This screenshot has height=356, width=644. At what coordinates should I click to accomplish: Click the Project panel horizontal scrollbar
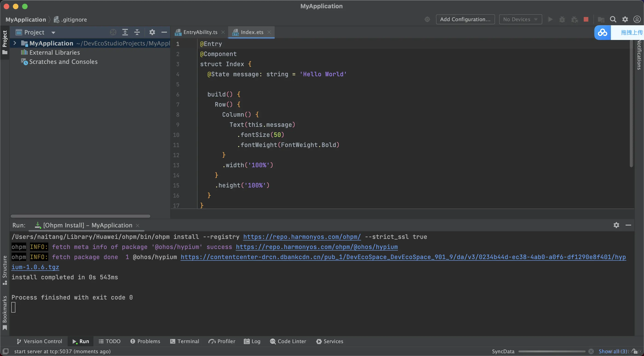pyautogui.click(x=80, y=216)
